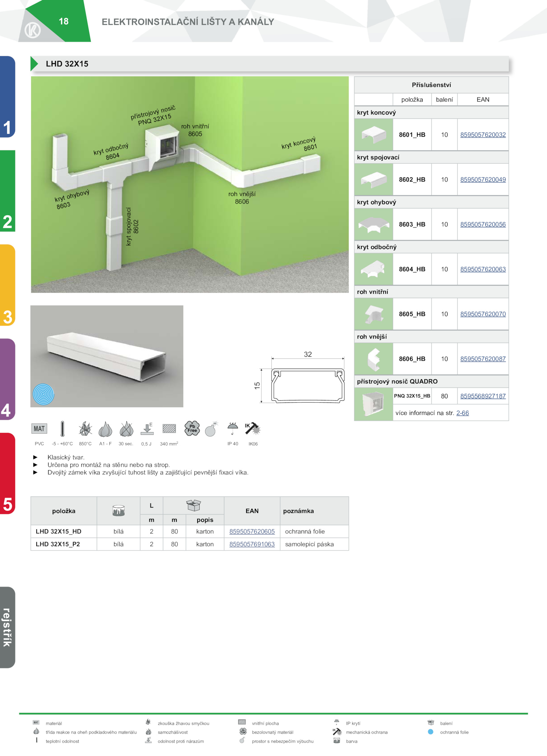
Task: Open section tab 1 on the left edge
Action: pos(8,97)
